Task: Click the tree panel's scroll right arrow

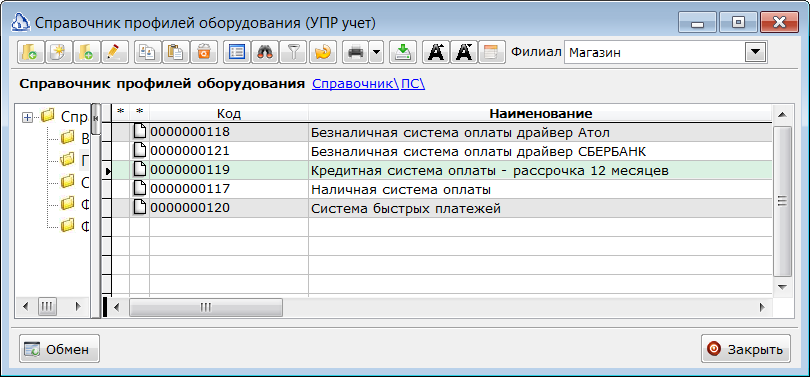Action: pyautogui.click(x=79, y=307)
